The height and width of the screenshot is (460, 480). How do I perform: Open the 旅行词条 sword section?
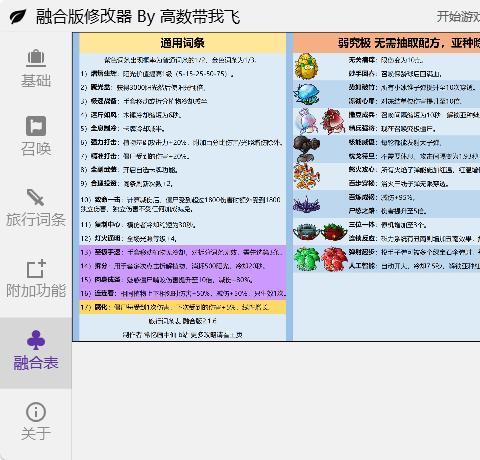36,208
